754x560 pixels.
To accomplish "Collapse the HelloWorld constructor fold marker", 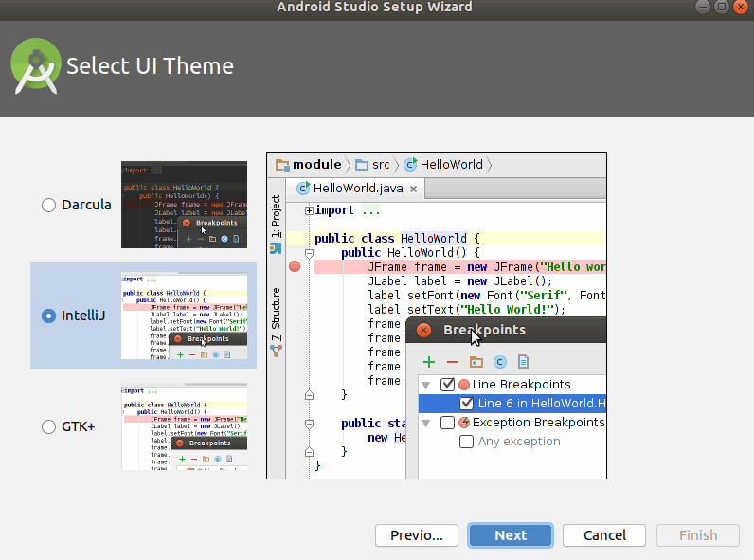I will [x=309, y=253].
